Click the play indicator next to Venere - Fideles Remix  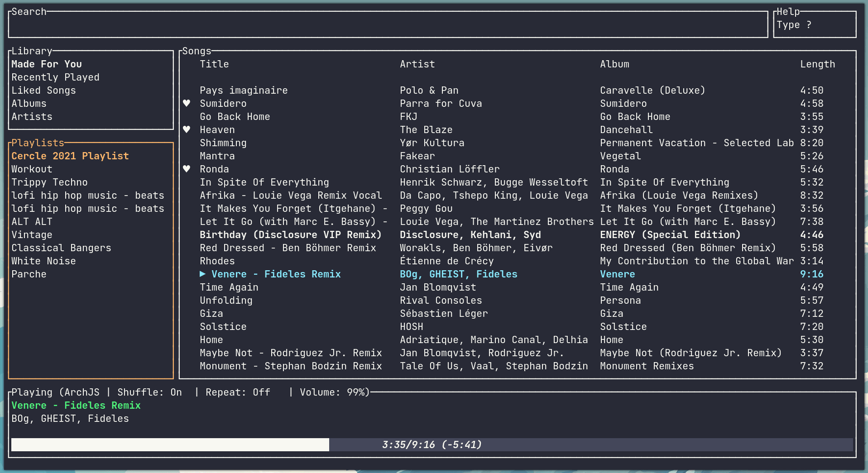[x=202, y=274]
